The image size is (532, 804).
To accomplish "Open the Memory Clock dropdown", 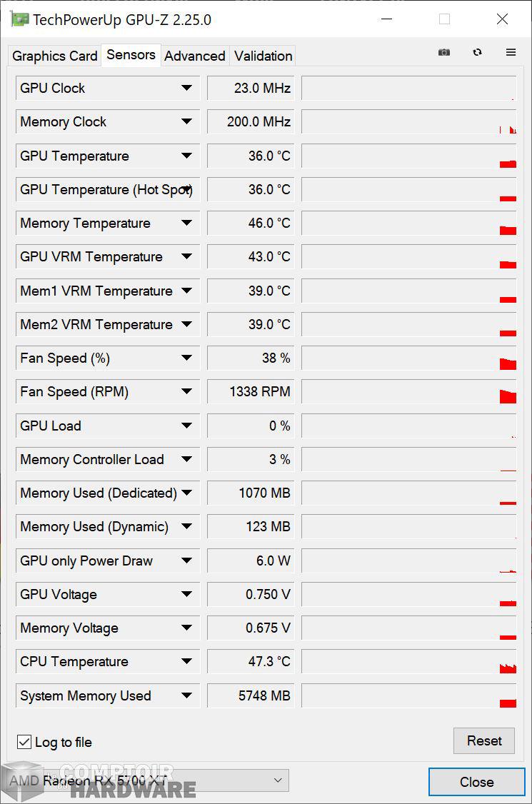I will point(187,121).
